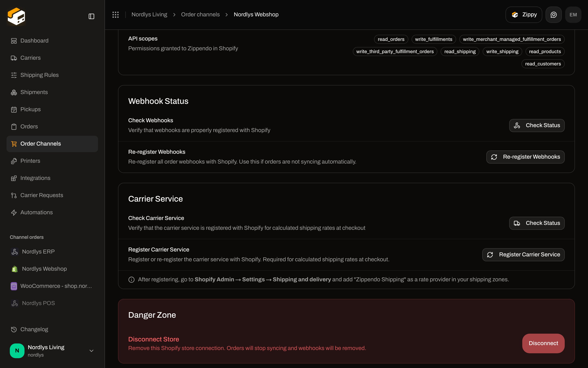Open Pickups in the sidebar
The width and height of the screenshot is (588, 368).
pyautogui.click(x=52, y=109)
